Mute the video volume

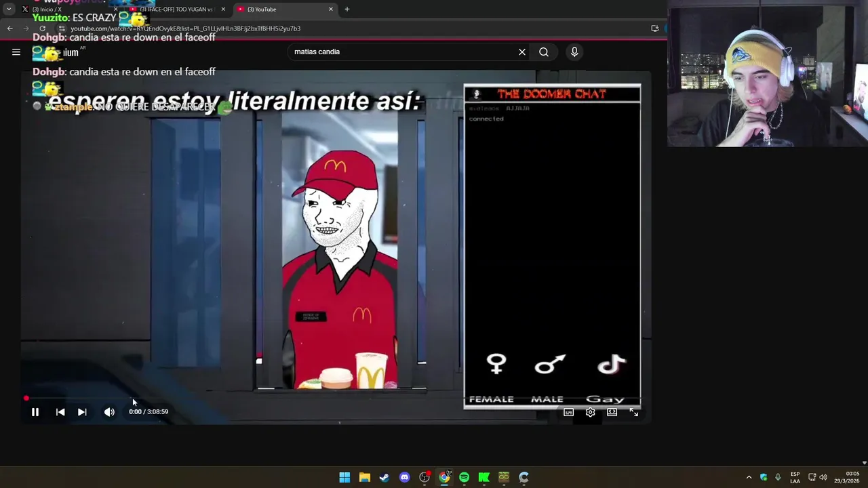[x=109, y=411]
